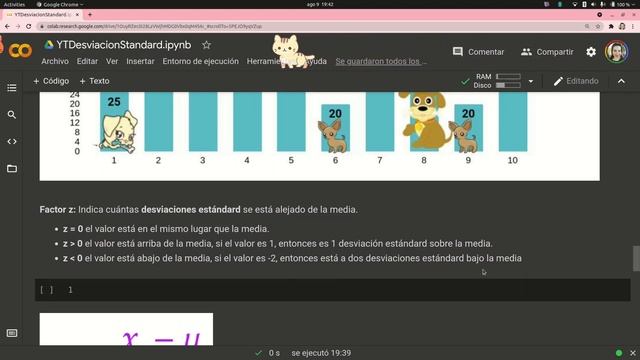Click the notebook title YTDesviacionStandard.ipynb
The width and height of the screenshot is (640, 360).
(x=124, y=45)
